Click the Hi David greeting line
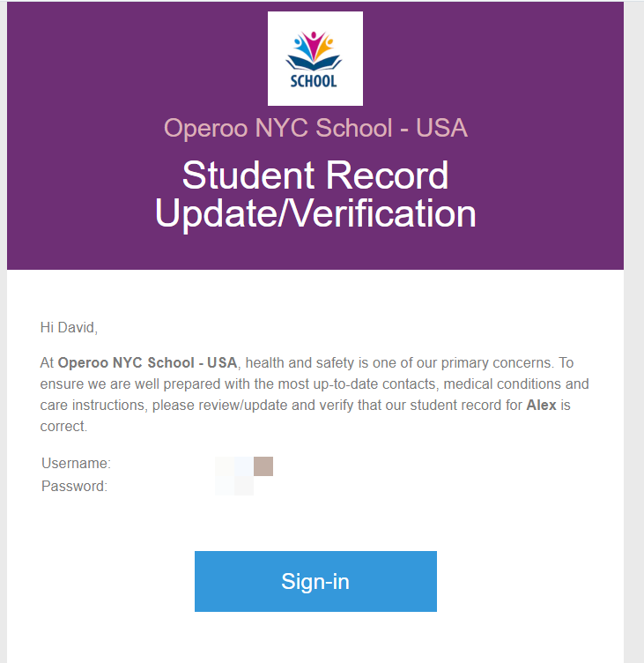 point(69,328)
